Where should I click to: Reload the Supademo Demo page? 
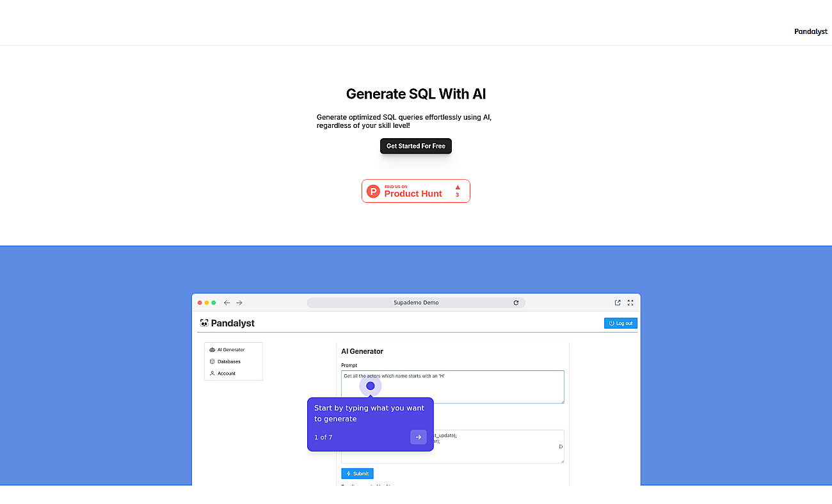click(516, 303)
